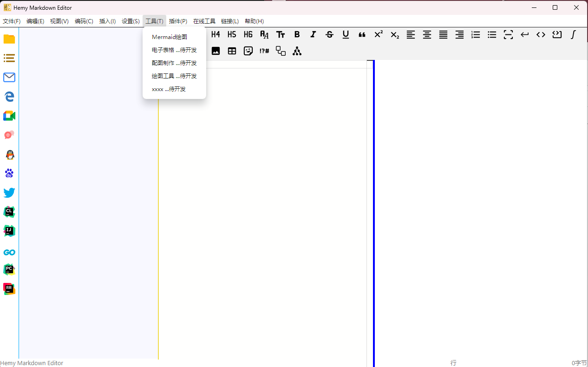The image size is (588, 367).
Task: Insert a numbered list
Action: [x=476, y=34]
